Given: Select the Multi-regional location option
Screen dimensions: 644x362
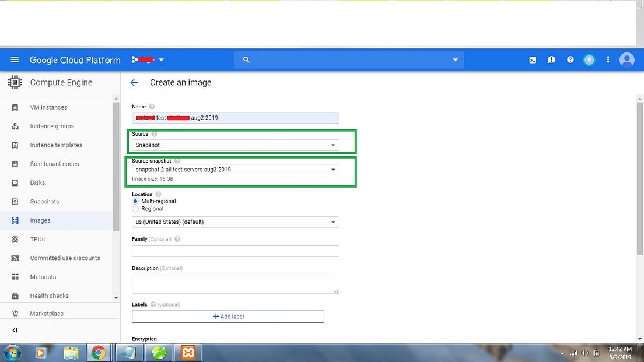Looking at the screenshot, I should pos(135,202).
